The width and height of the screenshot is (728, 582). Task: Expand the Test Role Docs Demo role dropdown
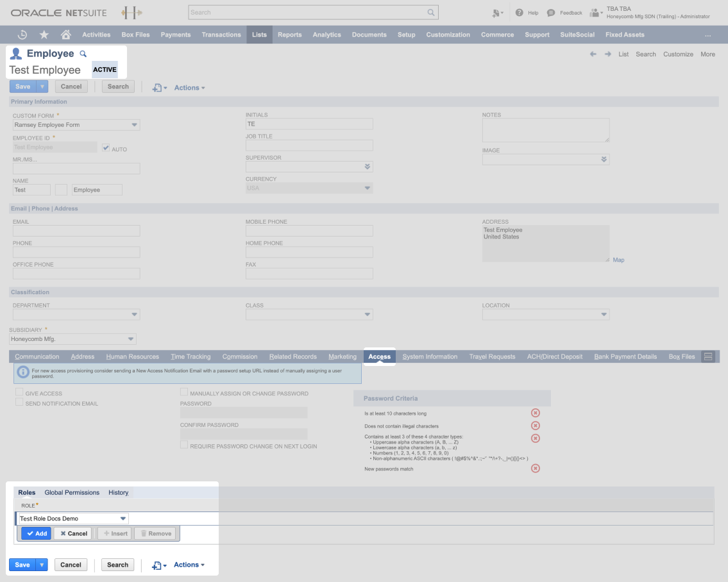[x=123, y=518]
